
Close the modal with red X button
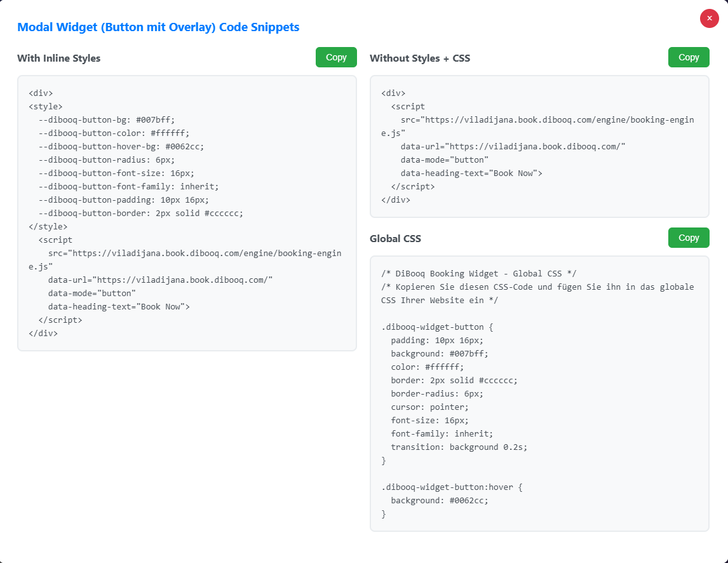(x=709, y=18)
